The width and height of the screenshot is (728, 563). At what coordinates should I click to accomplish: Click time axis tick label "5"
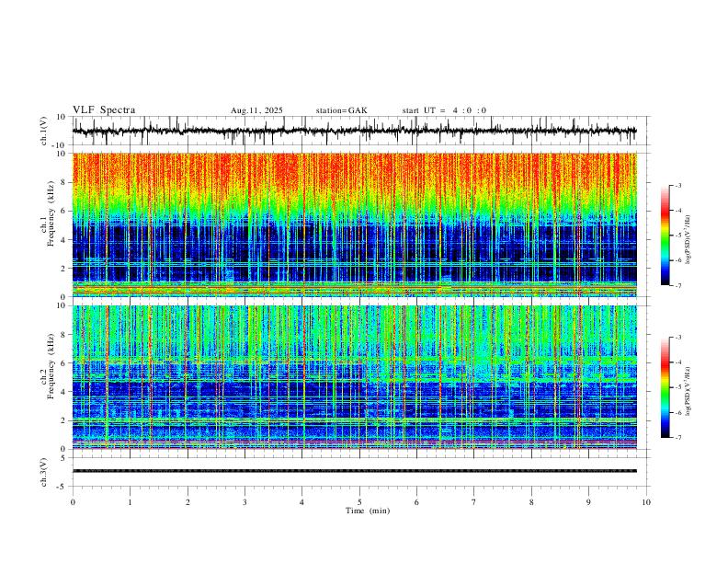point(359,502)
